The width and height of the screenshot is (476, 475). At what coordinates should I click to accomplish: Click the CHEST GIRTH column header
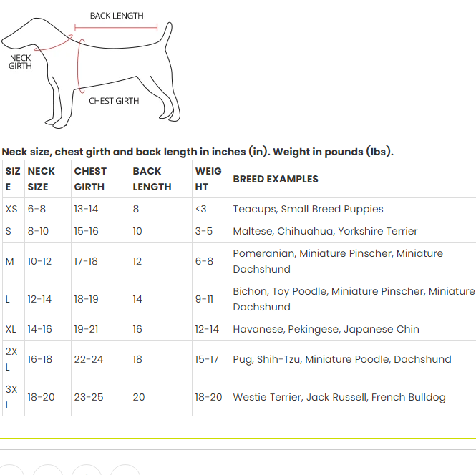pyautogui.click(x=90, y=179)
